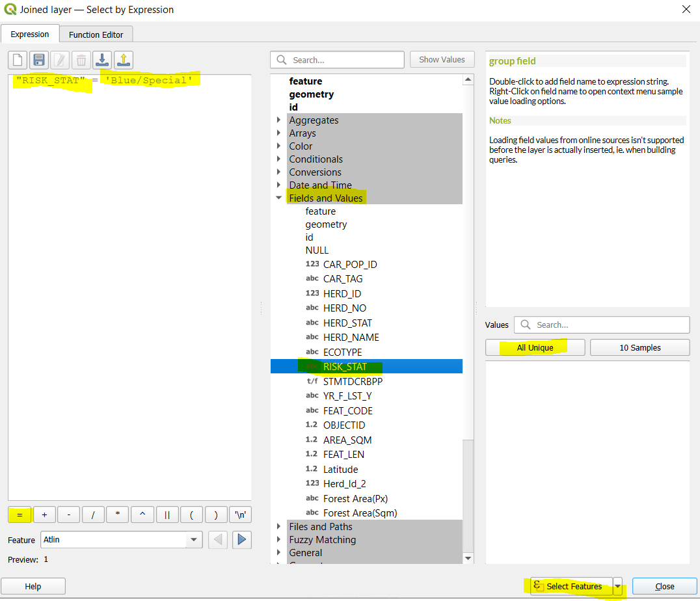This screenshot has width=700, height=601.
Task: Insert the equals operator
Action: pos(20,514)
